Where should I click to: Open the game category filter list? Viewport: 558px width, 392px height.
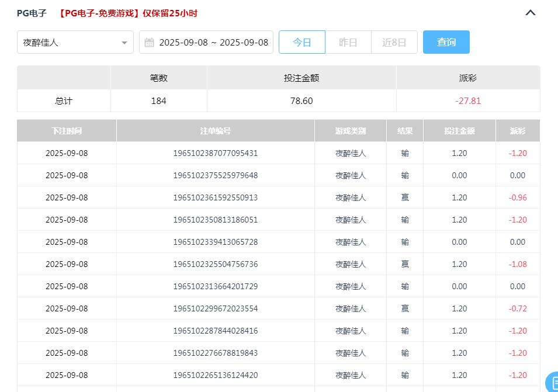pos(75,42)
